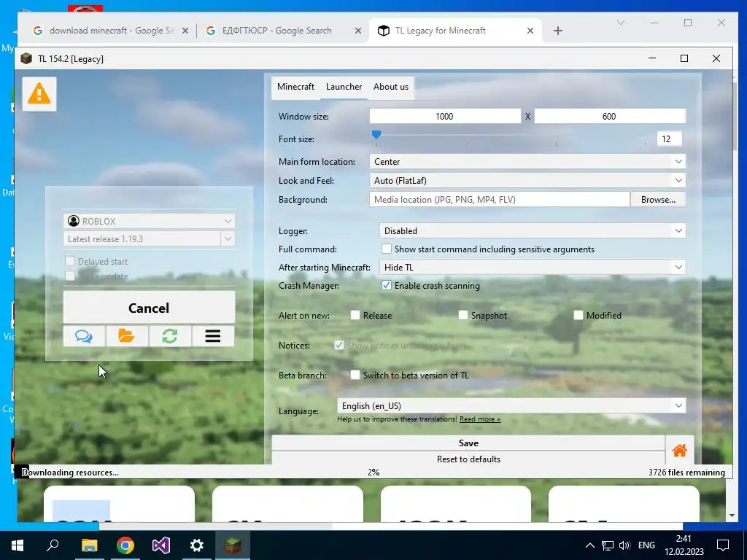Open Windows Start menu

18,545
